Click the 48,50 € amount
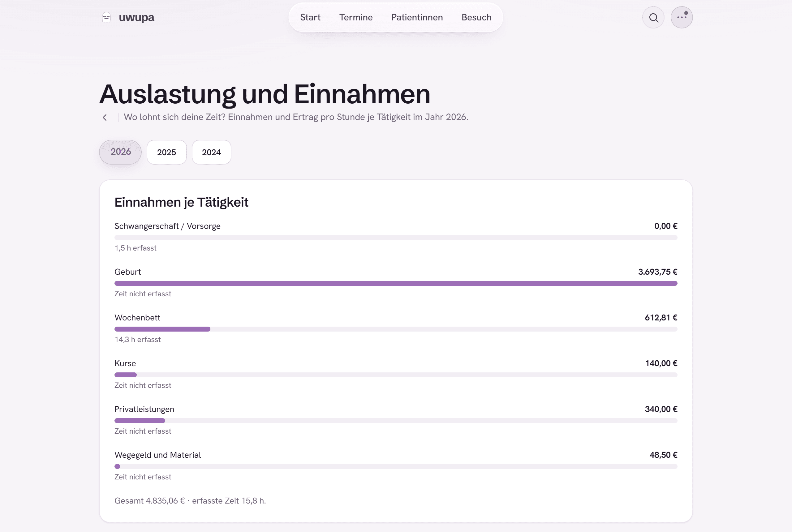This screenshot has height=532, width=792. pyautogui.click(x=663, y=455)
